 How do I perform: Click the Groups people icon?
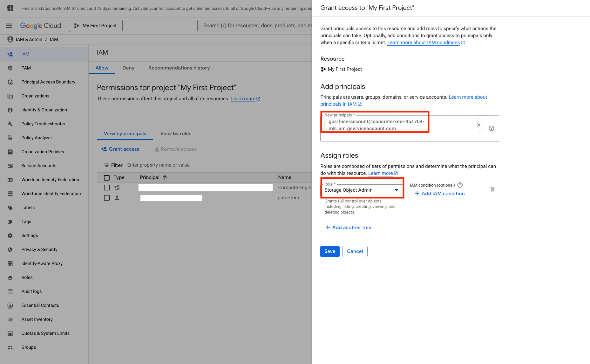(x=10, y=347)
